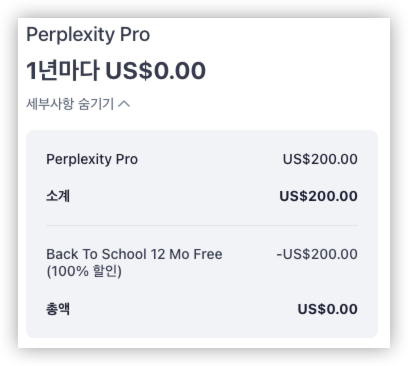The image size is (408, 366).
Task: Click the (100% 할인) discount text
Action: [84, 271]
